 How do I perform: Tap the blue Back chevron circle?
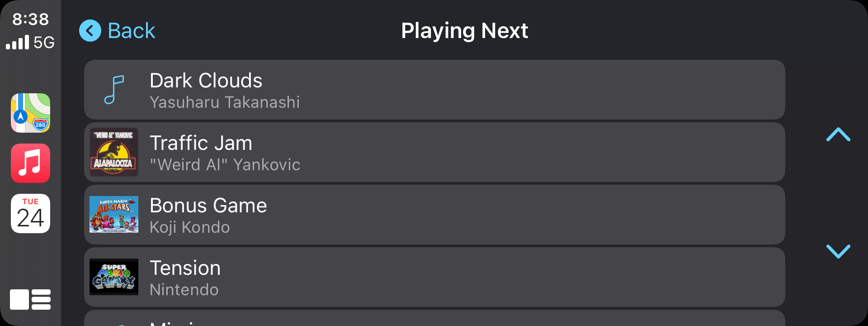[x=90, y=31]
